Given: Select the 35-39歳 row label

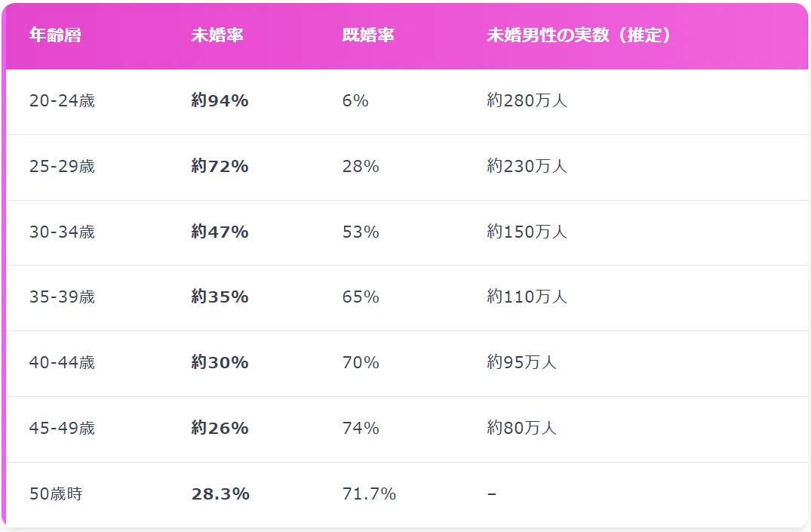Looking at the screenshot, I should pos(62,297).
